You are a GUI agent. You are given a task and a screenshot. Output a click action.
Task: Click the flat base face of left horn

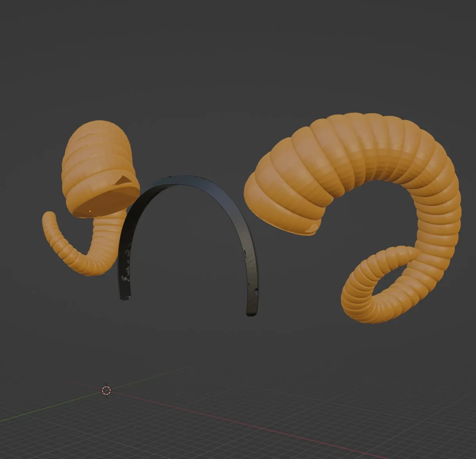click(x=107, y=201)
